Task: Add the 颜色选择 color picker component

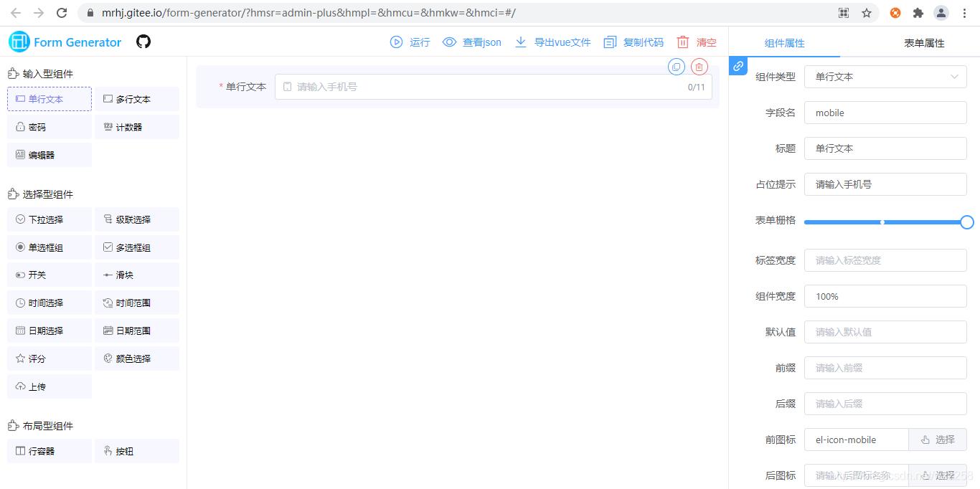Action: 137,358
